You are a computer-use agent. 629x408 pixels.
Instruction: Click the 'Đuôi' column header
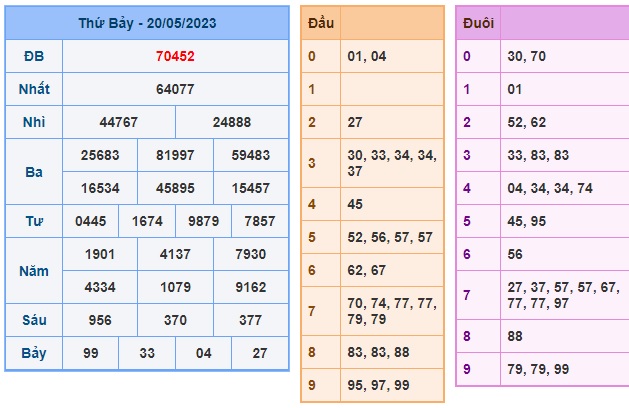478,23
